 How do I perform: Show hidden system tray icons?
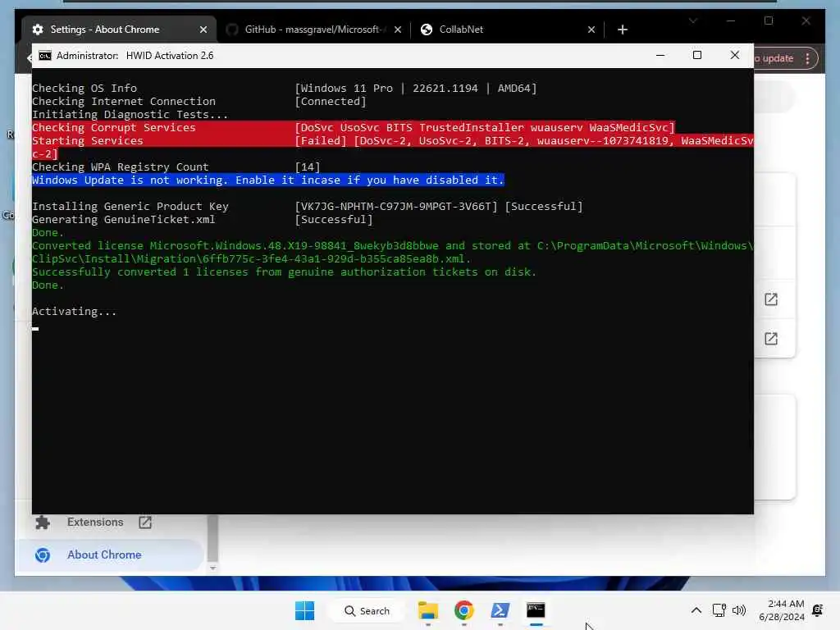tap(696, 610)
